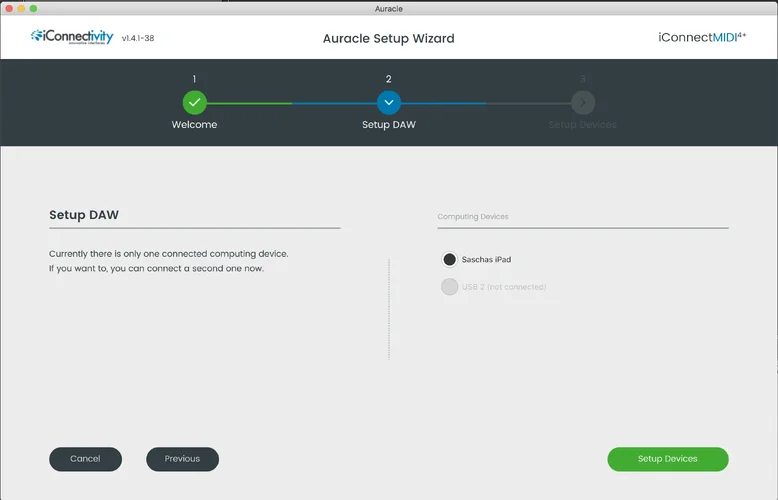Click the Setup DAW section heading
Viewport: 778px width, 500px height.
pos(84,215)
